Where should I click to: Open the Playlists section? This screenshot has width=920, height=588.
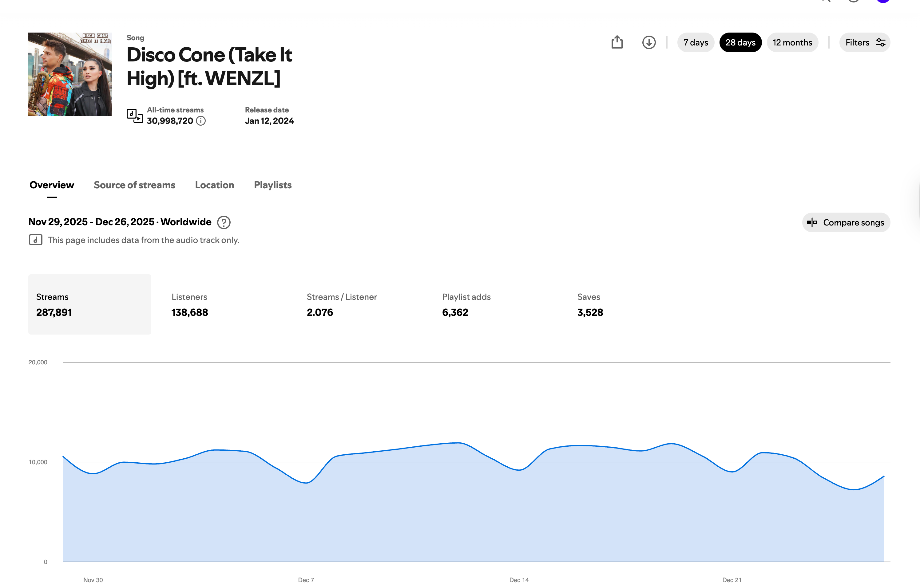(x=272, y=185)
